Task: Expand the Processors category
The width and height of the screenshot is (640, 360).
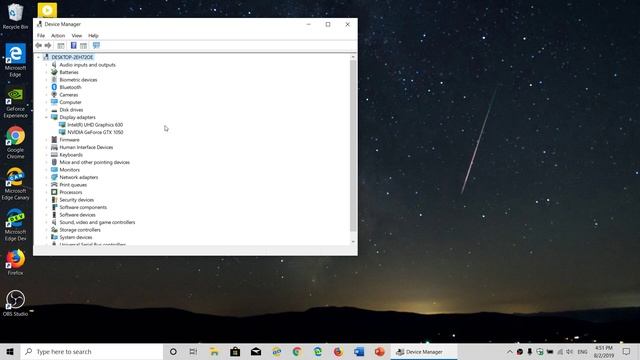Action: (x=46, y=192)
